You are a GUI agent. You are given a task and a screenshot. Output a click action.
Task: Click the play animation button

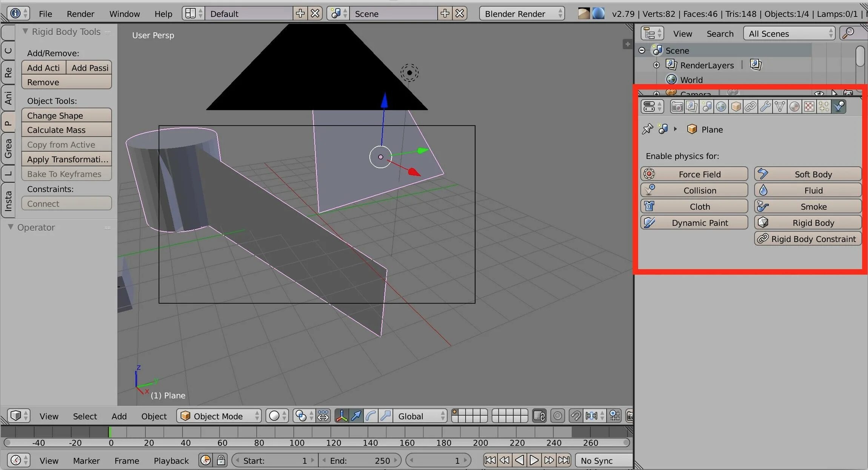tap(534, 460)
